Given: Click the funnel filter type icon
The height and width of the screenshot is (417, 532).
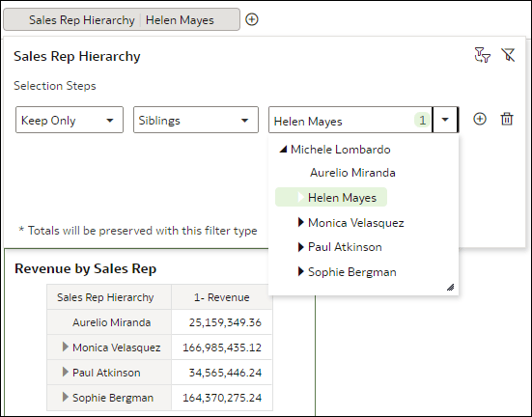Looking at the screenshot, I should 482,55.
